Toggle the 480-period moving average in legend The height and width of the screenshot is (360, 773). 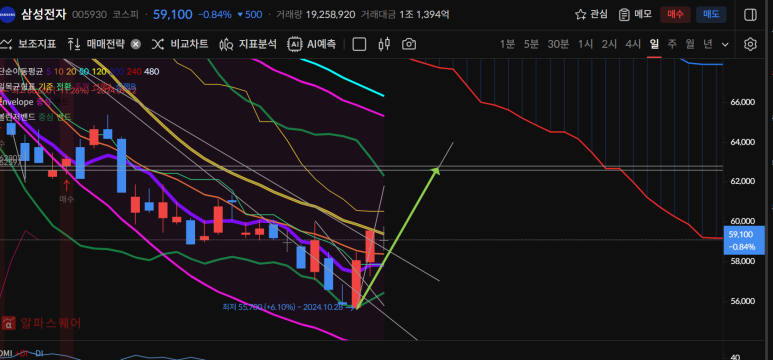pyautogui.click(x=152, y=72)
